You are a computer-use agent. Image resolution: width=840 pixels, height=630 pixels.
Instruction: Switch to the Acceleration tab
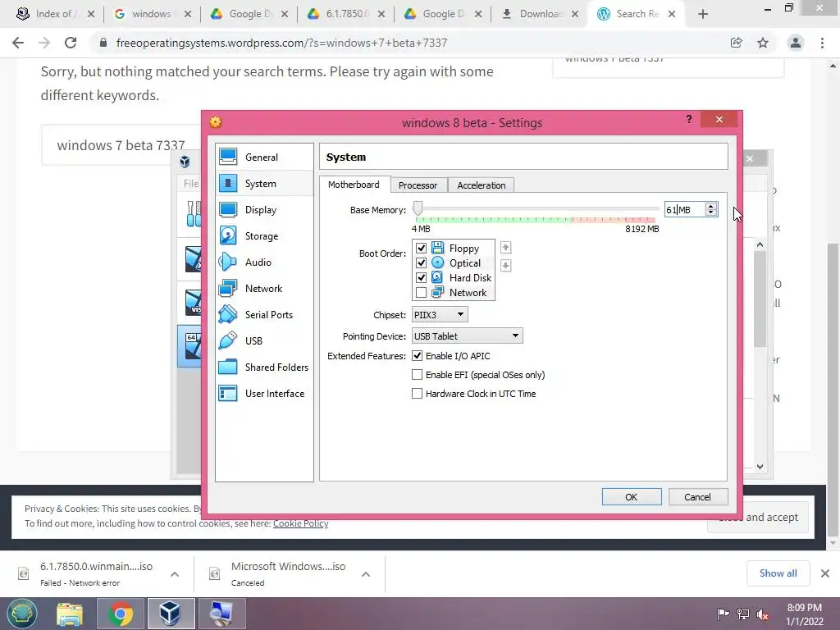click(481, 185)
